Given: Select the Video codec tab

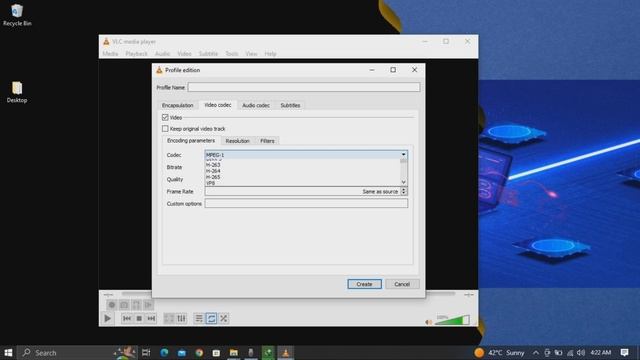Looking at the screenshot, I should click(218, 105).
